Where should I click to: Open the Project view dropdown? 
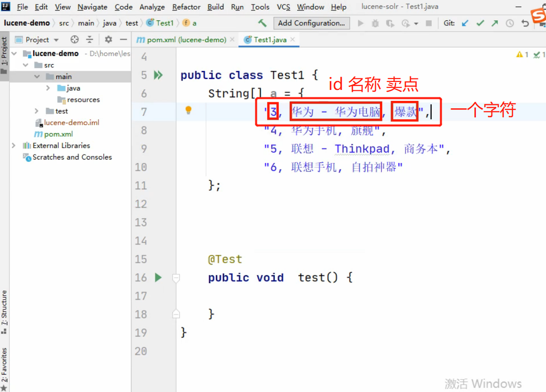click(x=56, y=40)
